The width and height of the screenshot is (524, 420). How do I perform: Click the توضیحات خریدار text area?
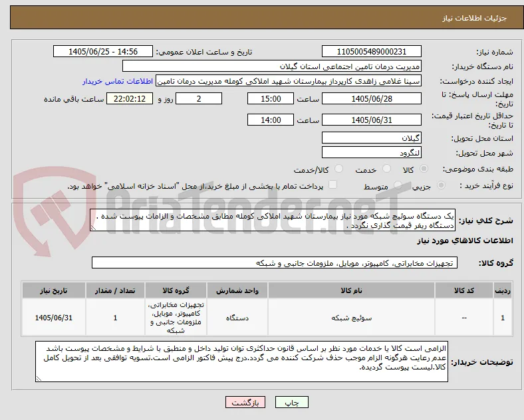(241, 362)
